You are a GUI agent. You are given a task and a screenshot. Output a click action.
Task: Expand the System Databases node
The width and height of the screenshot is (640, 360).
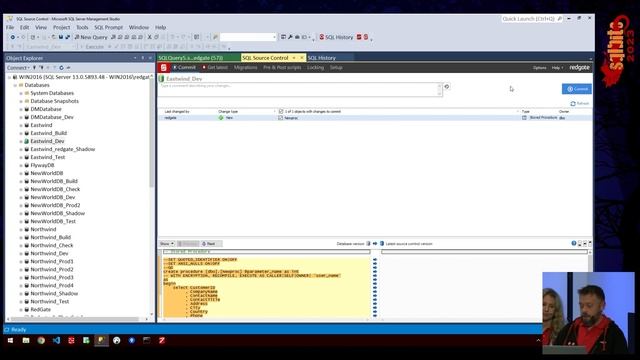[21, 93]
